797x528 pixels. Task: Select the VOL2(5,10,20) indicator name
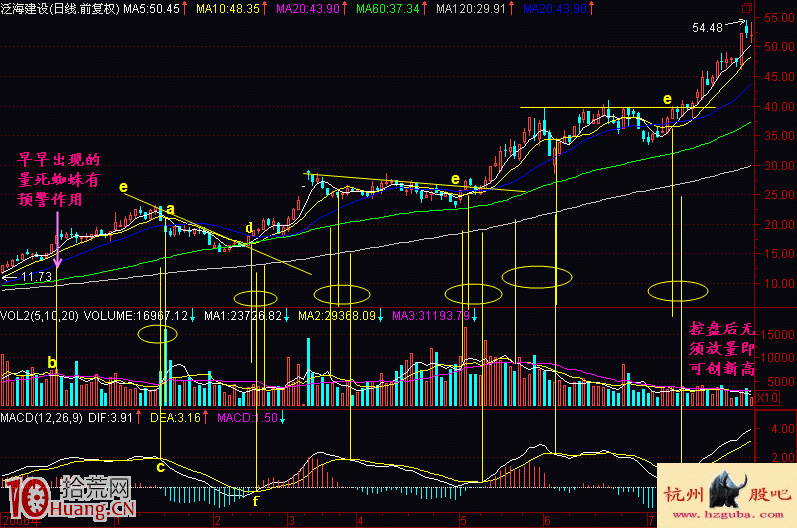39,316
